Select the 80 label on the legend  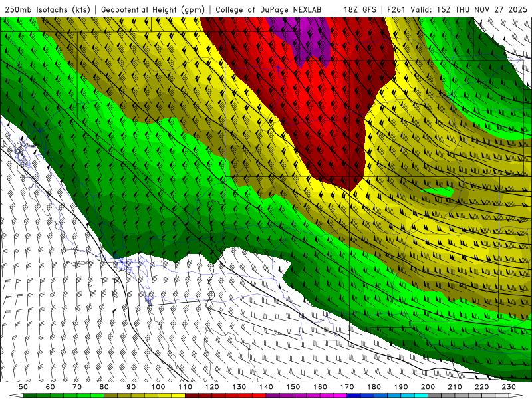tap(104, 387)
